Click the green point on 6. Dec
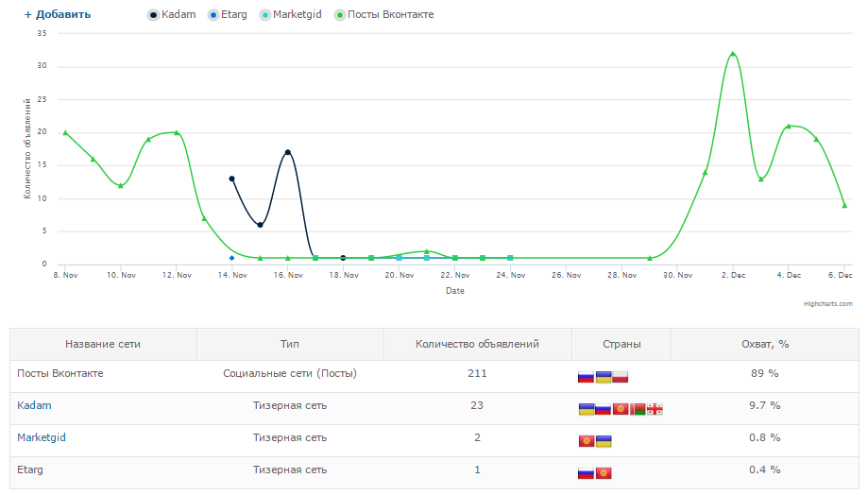 pyautogui.click(x=844, y=205)
